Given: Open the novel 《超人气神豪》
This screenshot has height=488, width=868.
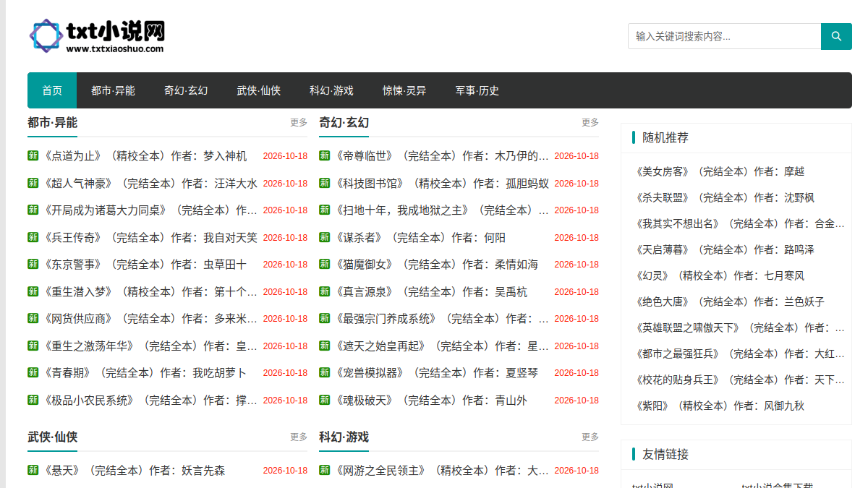Looking at the screenshot, I should pos(150,183).
